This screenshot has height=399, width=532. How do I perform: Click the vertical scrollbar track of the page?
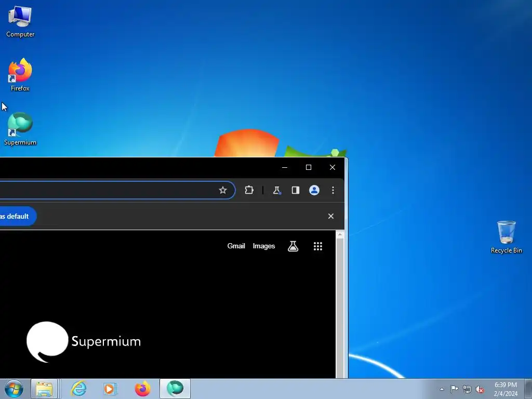340,308
